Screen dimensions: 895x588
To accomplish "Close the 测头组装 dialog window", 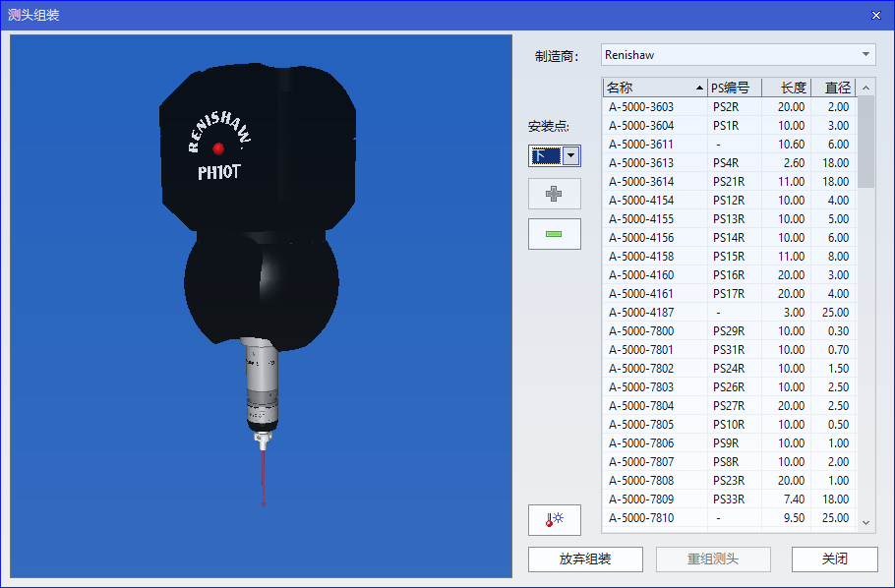I will click(876, 16).
